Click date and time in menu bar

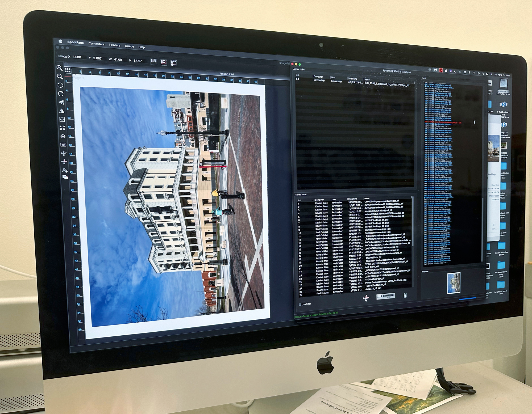[x=502, y=75]
